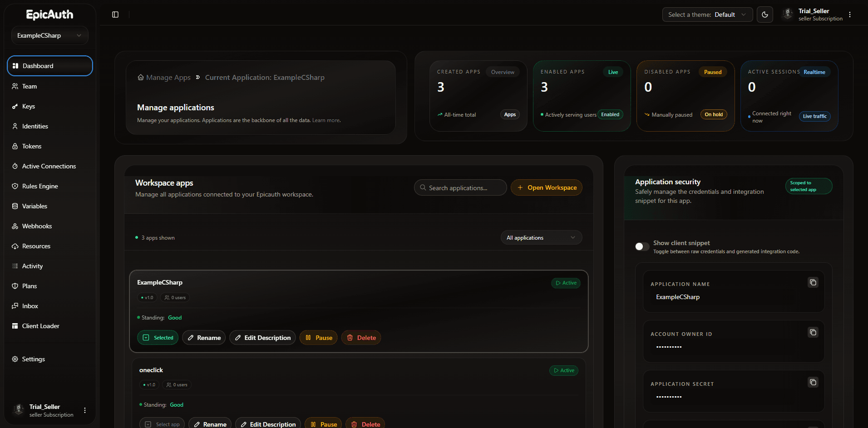Viewport: 868px width, 428px height.
Task: Check Select app for oneclick
Action: click(162, 424)
